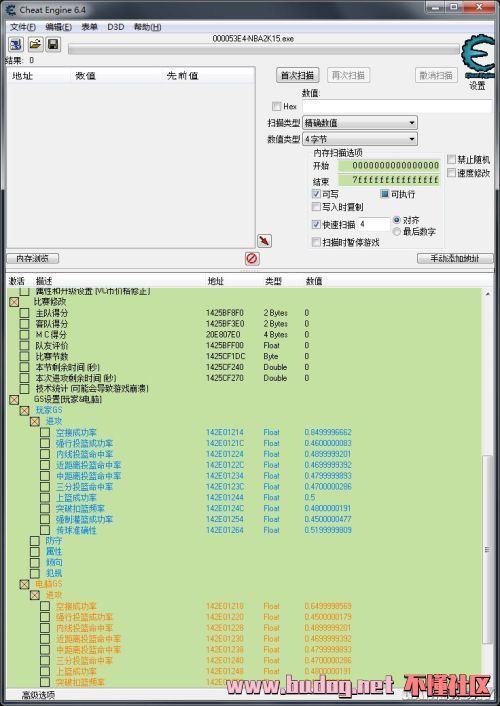The height and width of the screenshot is (706, 500).
Task: Activate the 队友评价 entry checkbox
Action: pyautogui.click(x=24, y=345)
